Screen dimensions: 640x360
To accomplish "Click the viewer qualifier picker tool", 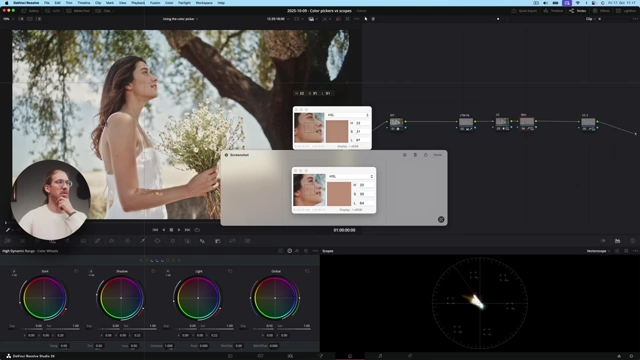I will (x=8, y=230).
